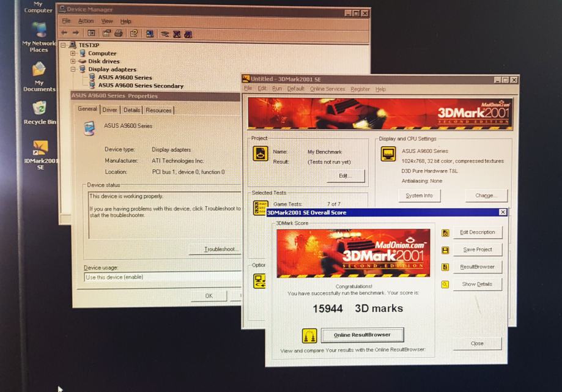Click the yellow icon beside Online ResultBrowser
Screen dimensions: 562x392
point(309,336)
